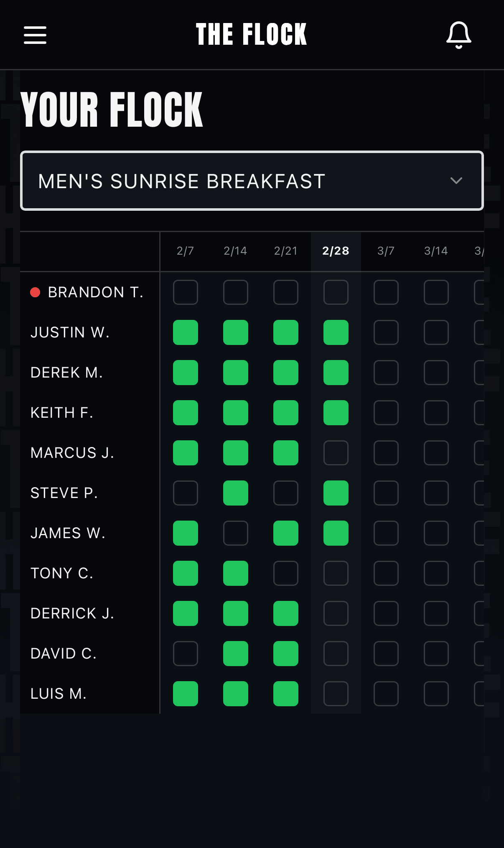Screen dimensions: 504x848
Task: Check Brandon T. attendance for 2/28
Action: point(336,292)
